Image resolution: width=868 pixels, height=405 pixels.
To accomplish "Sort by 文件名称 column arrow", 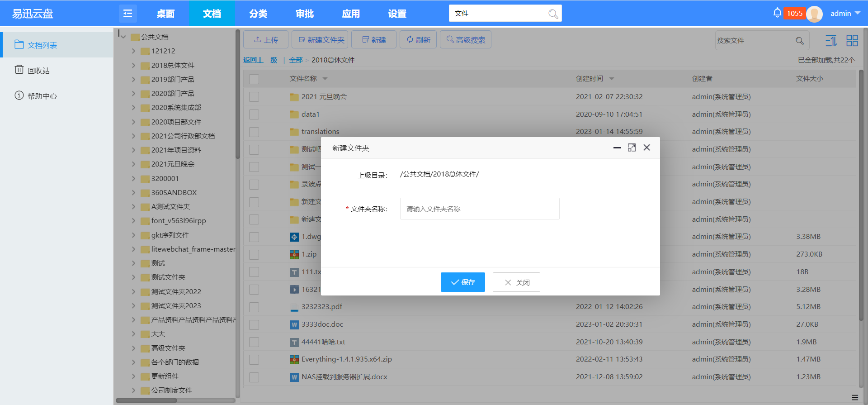I will (x=325, y=79).
